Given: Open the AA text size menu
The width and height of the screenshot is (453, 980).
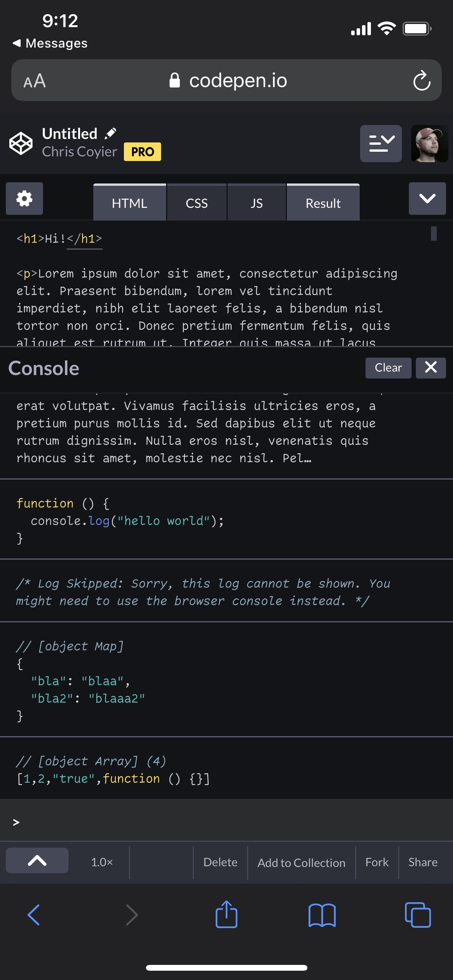Looking at the screenshot, I should coord(33,81).
